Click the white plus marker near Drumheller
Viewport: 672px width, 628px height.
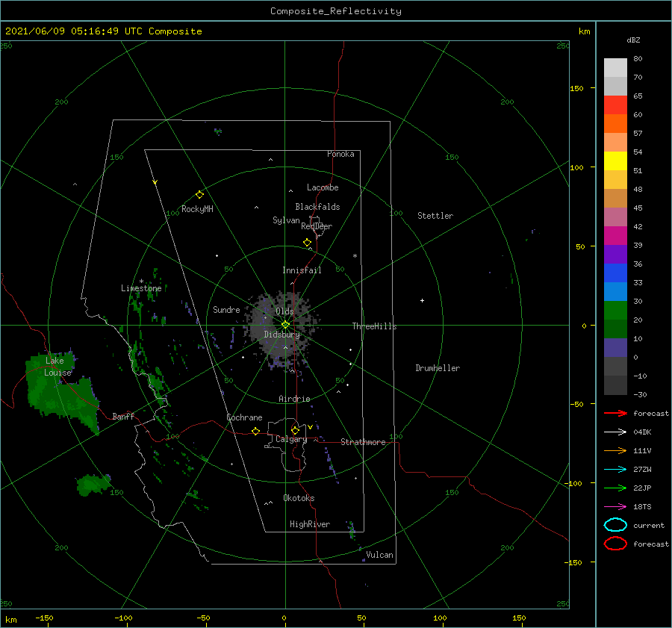(422, 300)
